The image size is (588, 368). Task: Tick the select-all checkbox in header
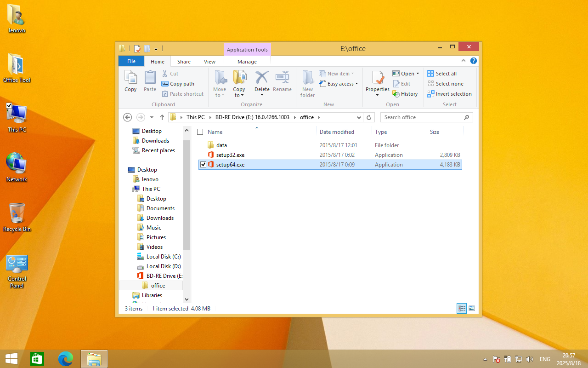click(200, 132)
